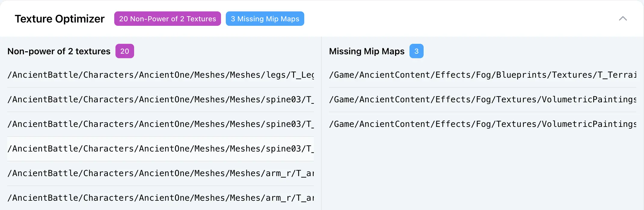The image size is (644, 210).
Task: Click empty space in the Texture Optimizer header
Action: 451,19
